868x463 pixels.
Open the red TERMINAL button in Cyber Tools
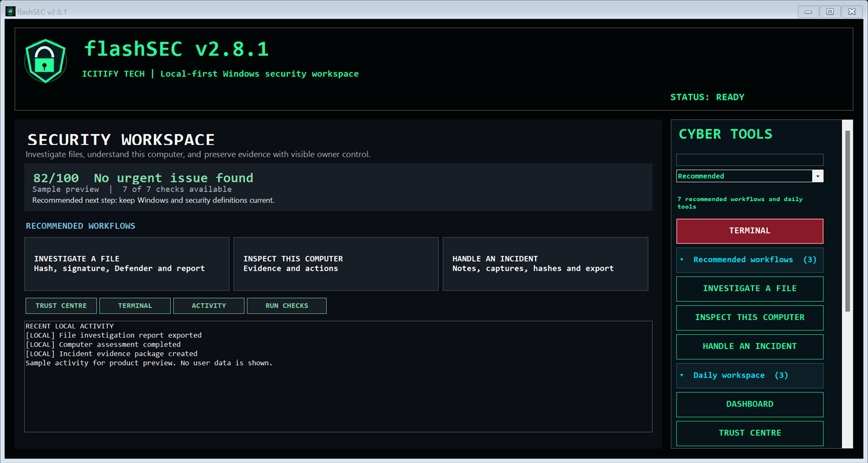749,231
